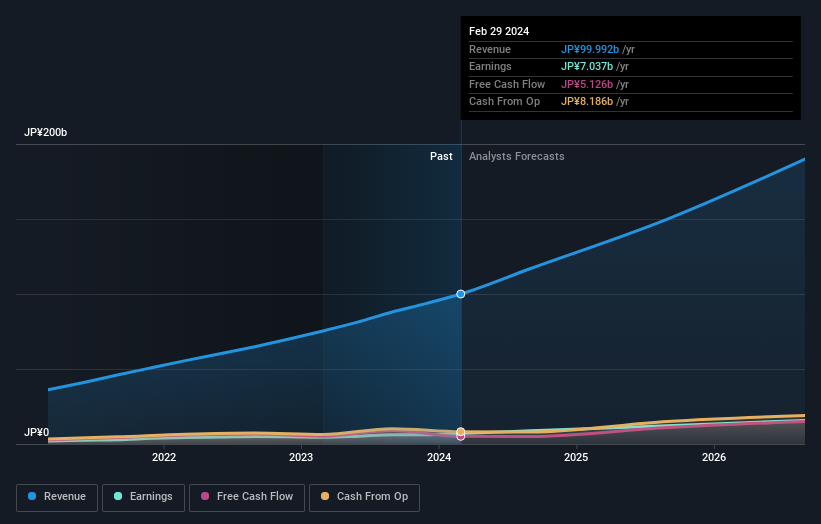Click the 2024 x-axis label

(439, 458)
